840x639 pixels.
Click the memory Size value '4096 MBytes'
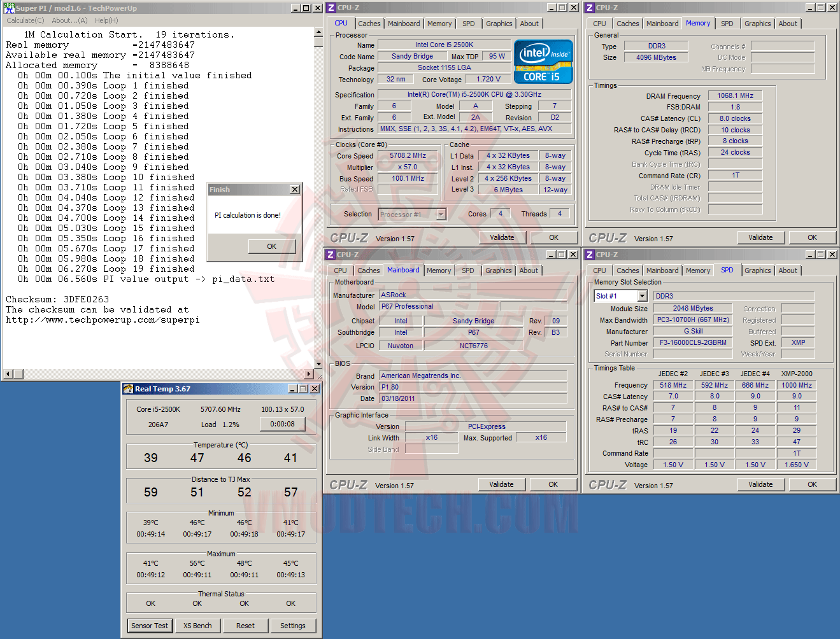[656, 57]
